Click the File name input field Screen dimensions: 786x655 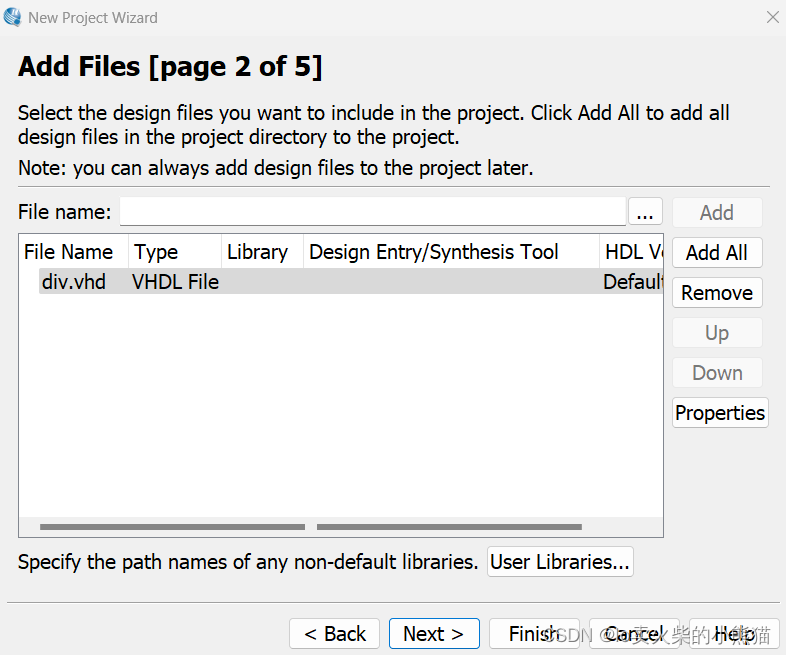[372, 212]
